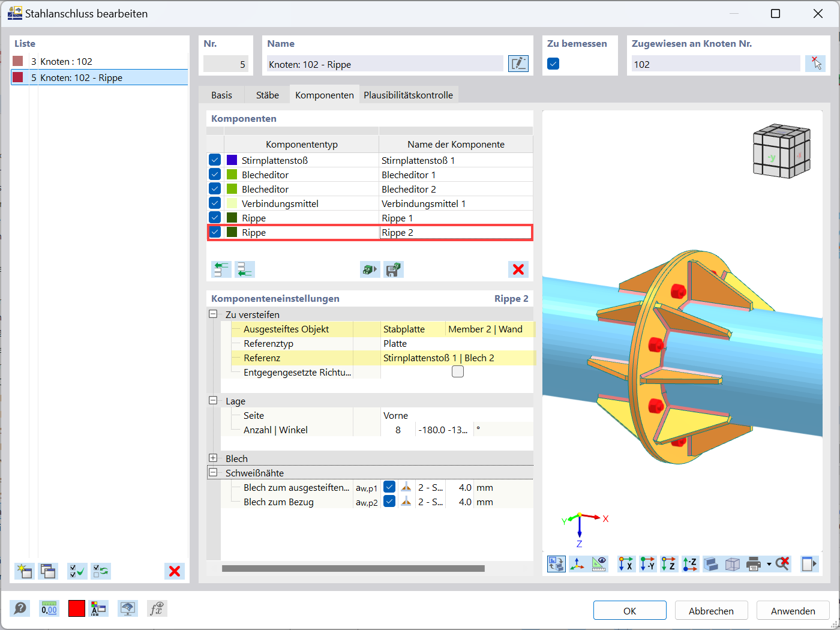This screenshot has height=630, width=840.
Task: Click the color swatch of Knoten : 102
Action: coord(18,61)
